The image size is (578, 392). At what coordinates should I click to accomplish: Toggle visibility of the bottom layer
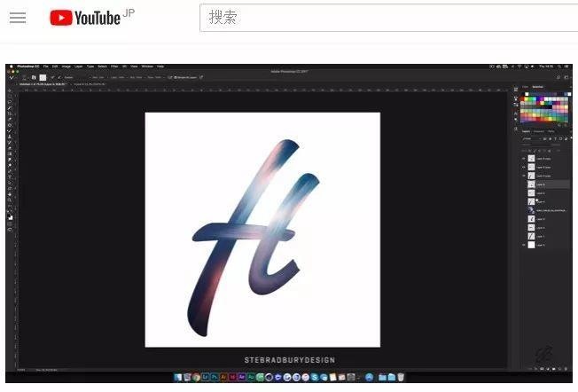point(523,245)
